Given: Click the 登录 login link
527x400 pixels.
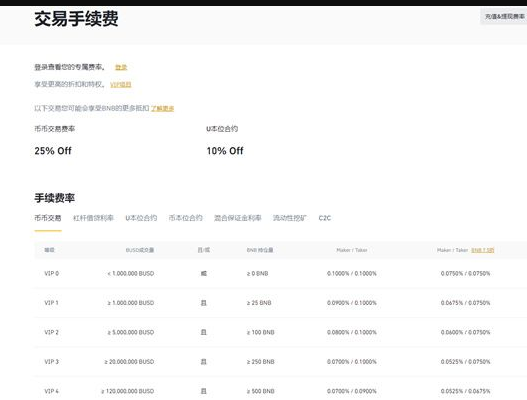Looking at the screenshot, I should (121, 67).
